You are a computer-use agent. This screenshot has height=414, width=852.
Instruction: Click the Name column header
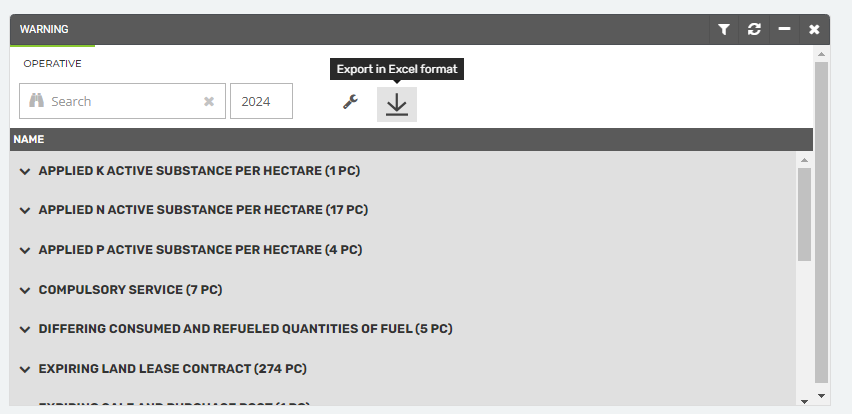point(29,140)
